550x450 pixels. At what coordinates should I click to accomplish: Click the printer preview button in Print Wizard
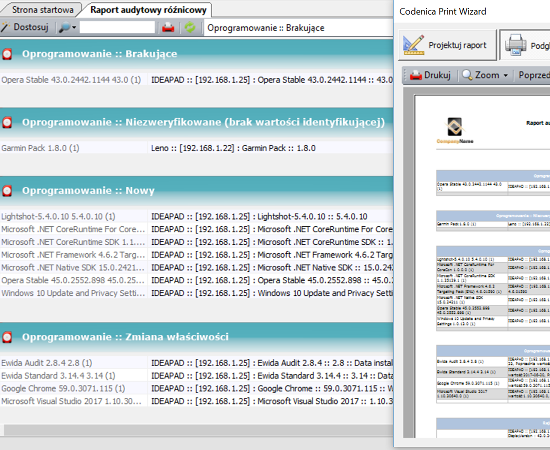pos(525,45)
